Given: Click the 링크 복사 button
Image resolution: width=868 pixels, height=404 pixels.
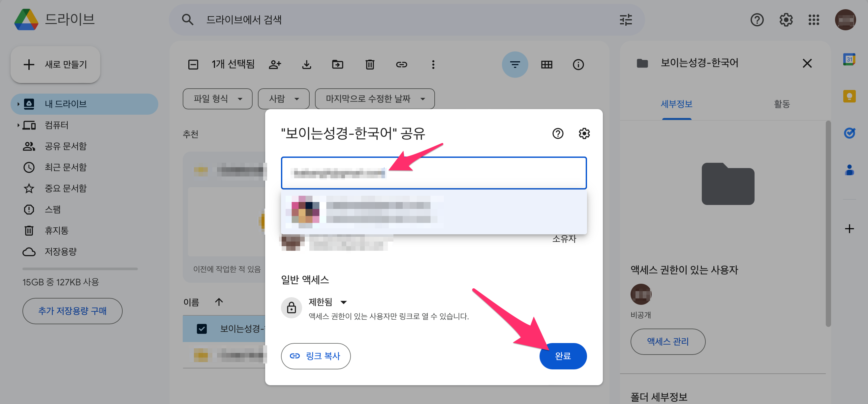Looking at the screenshot, I should (x=315, y=356).
